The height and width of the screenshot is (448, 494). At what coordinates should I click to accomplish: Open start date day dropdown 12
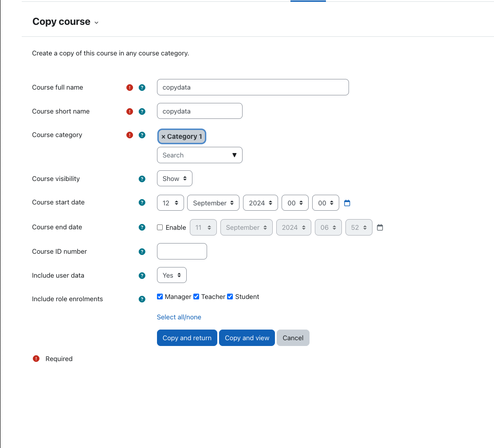pos(170,203)
